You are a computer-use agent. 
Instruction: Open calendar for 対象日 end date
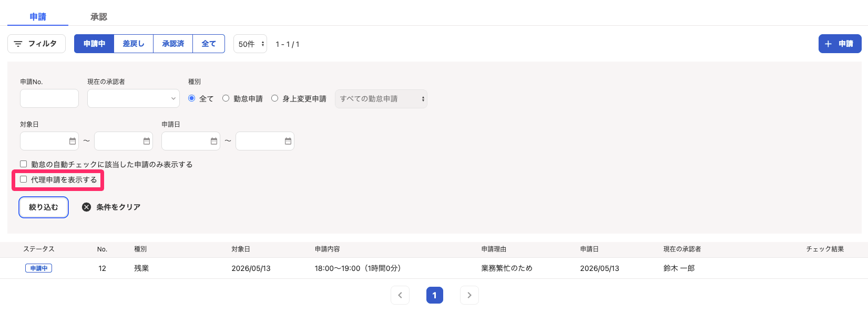(147, 141)
